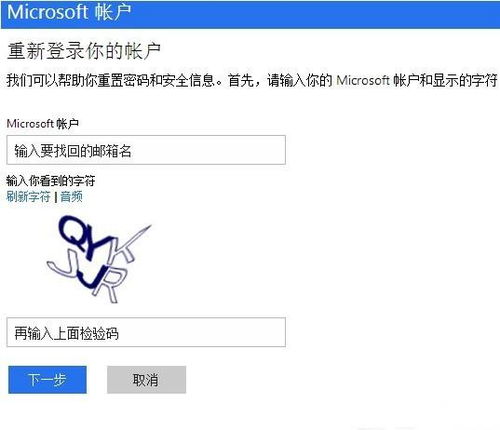Click the 刷新字符 link to refresh captcha
This screenshot has height=430, width=500.
[x=28, y=196]
